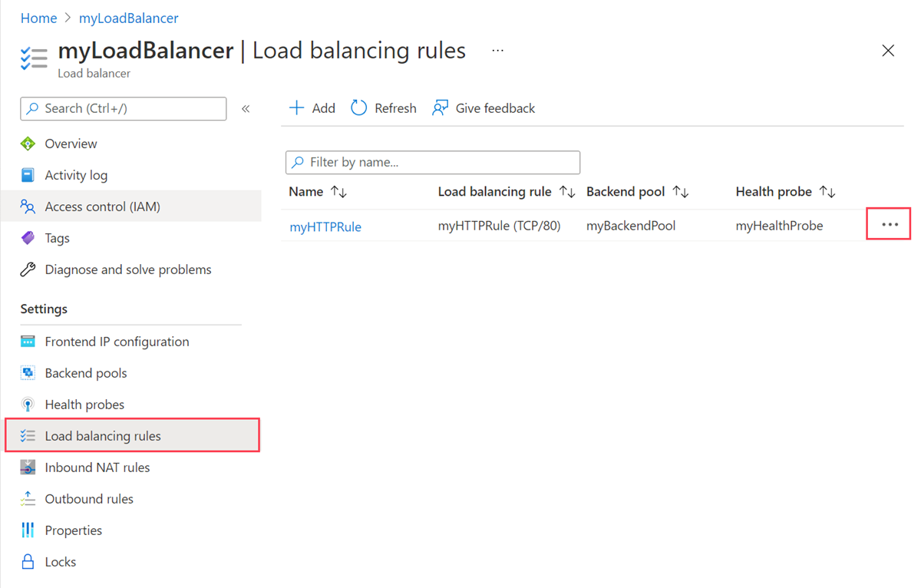Open the Outbound rules menu item
921x588 pixels.
pyautogui.click(x=89, y=499)
